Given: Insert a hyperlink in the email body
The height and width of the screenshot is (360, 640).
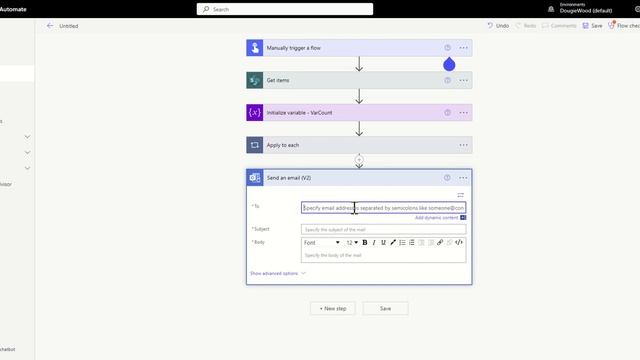Looking at the screenshot, I should 440,242.
